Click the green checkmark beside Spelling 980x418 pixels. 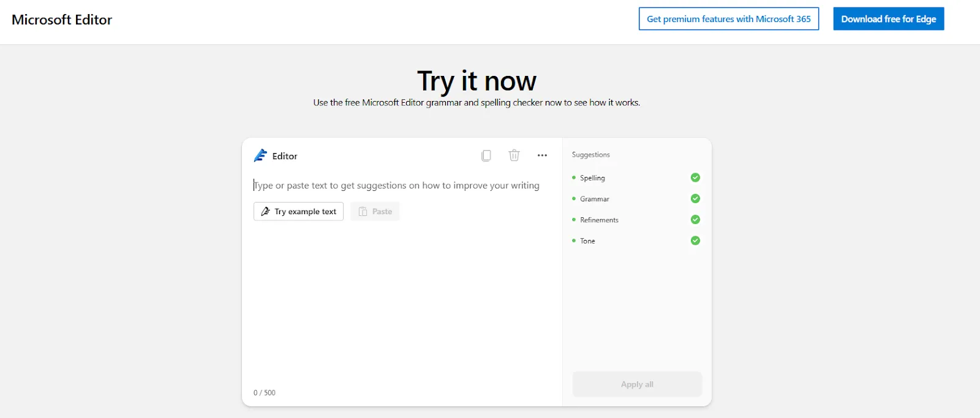695,177
